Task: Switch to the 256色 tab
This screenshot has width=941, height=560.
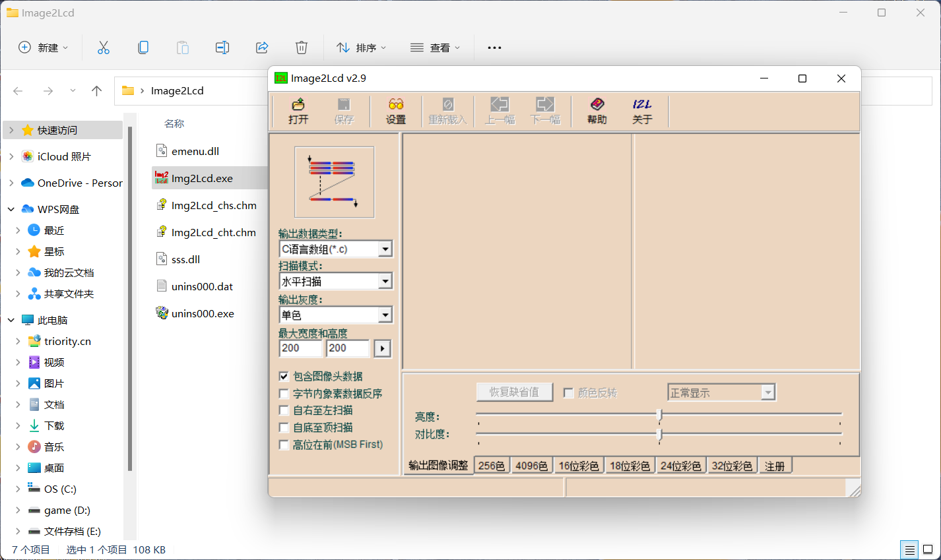Action: coord(492,466)
